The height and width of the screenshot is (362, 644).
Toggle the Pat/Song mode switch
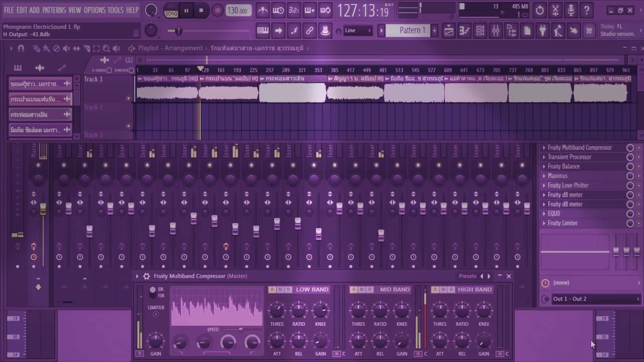tap(171, 10)
